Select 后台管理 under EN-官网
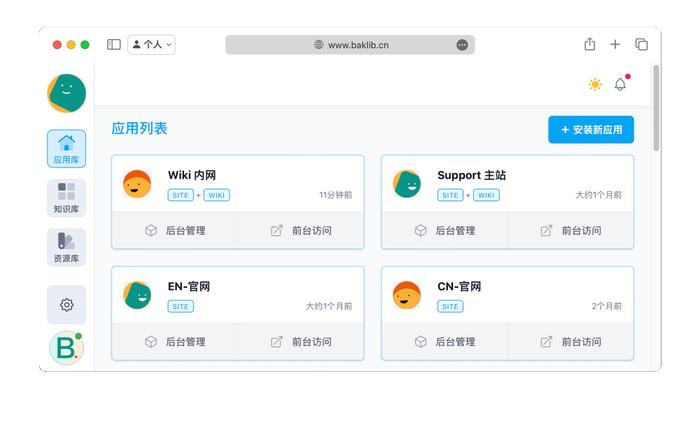This screenshot has width=700, height=423. 175,342
